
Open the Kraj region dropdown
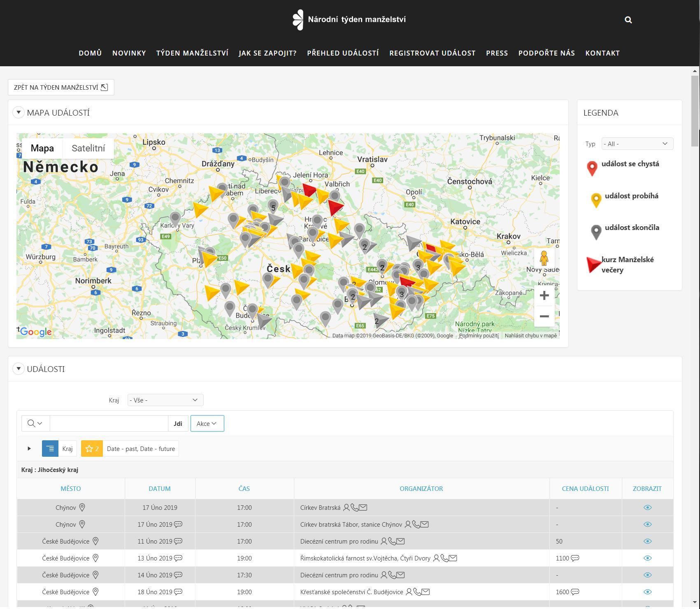165,400
